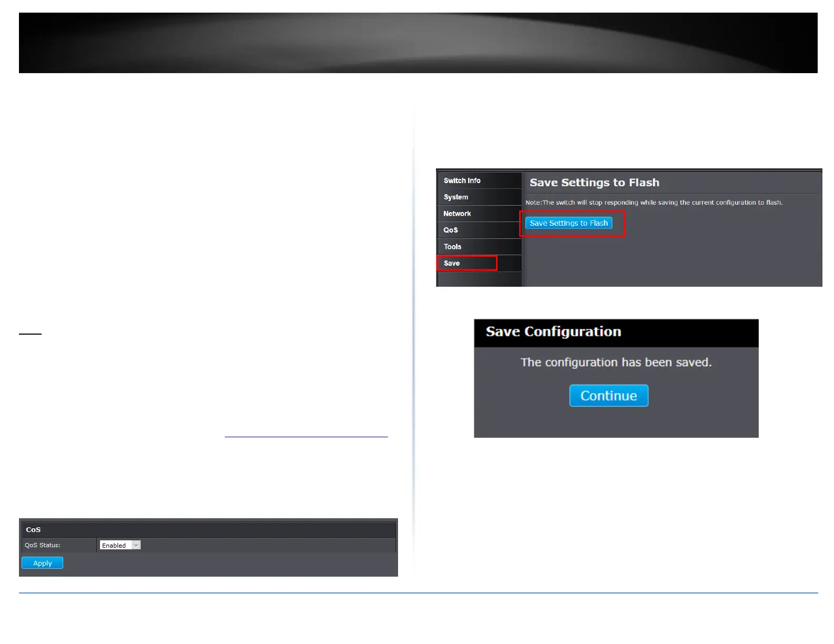The image size is (834, 644).
Task: Click the CoS panel header
Action: [x=208, y=529]
